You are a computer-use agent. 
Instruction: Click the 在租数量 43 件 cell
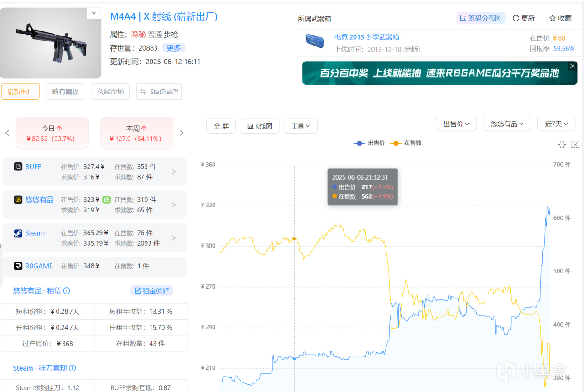(141, 344)
